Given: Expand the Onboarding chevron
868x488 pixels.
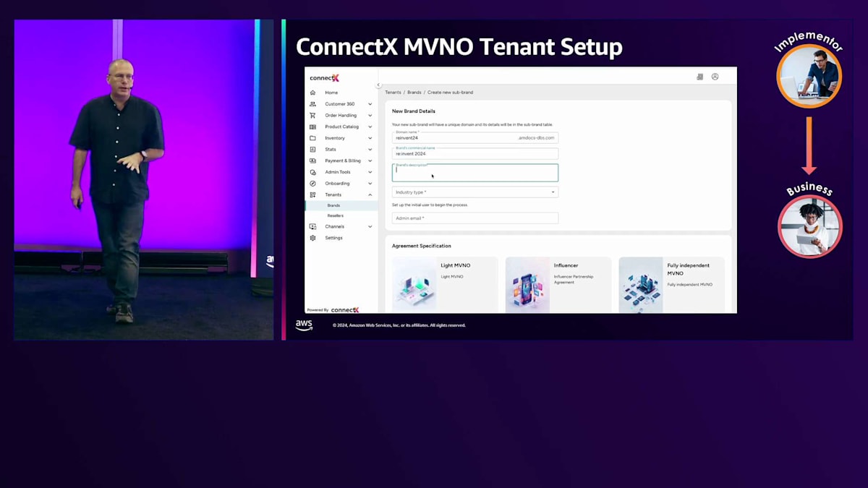Looking at the screenshot, I should pyautogui.click(x=370, y=183).
